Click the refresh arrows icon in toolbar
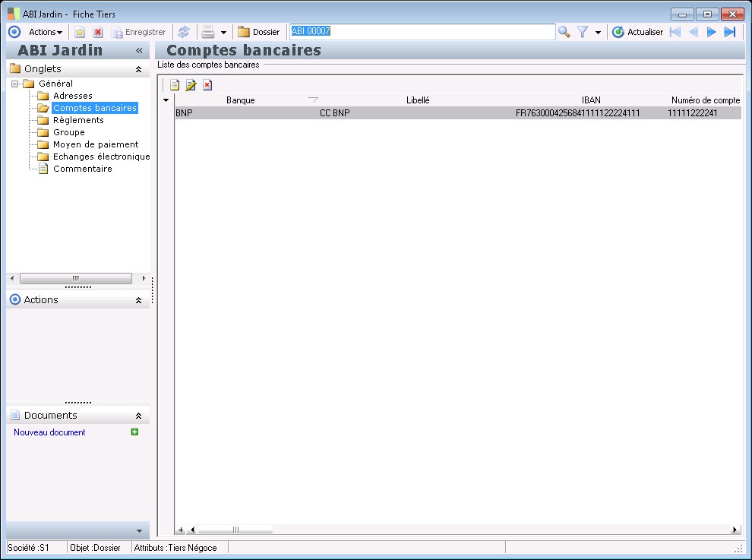The image size is (752, 560). (x=184, y=32)
